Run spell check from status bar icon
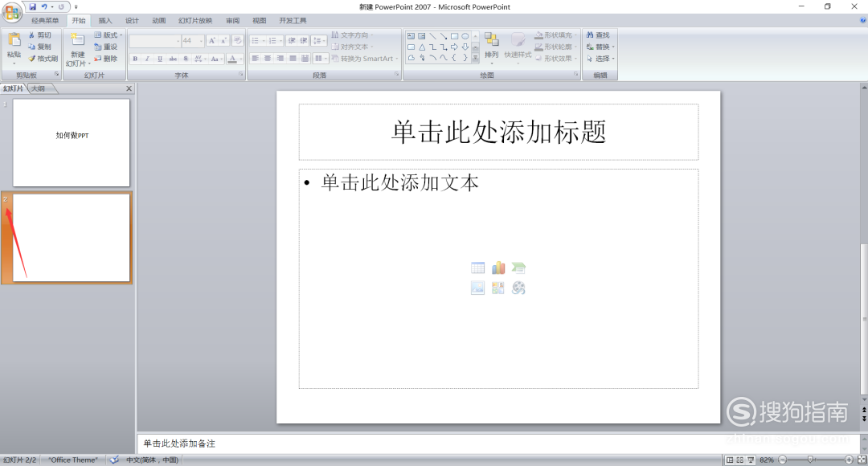Screen dimensions: 868x466 [113, 460]
